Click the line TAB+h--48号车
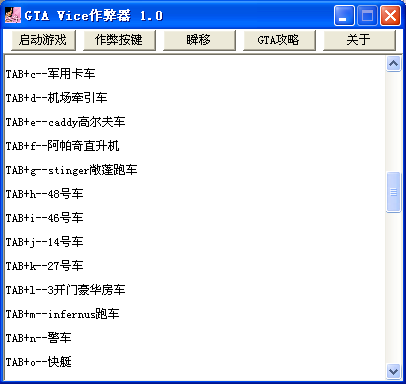This screenshot has height=384, width=406. click(x=44, y=194)
